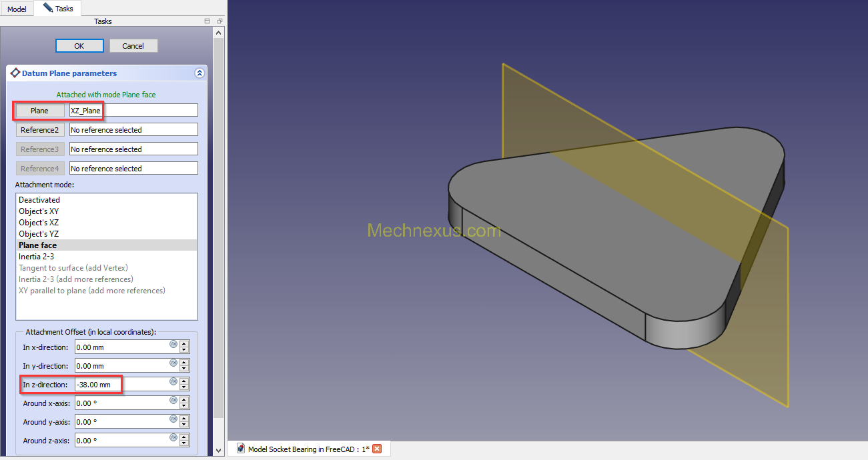Switch to the Tasks tab

click(x=58, y=9)
